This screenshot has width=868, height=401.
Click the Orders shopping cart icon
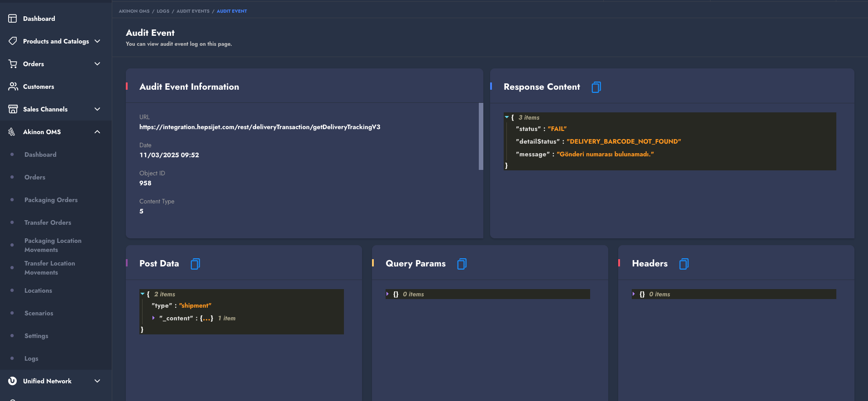tap(13, 64)
